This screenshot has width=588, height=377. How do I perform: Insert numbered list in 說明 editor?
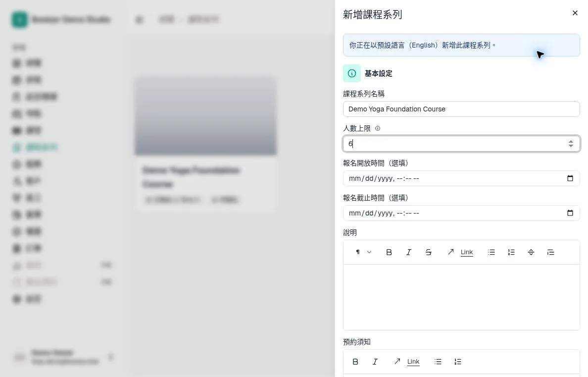[x=511, y=252]
